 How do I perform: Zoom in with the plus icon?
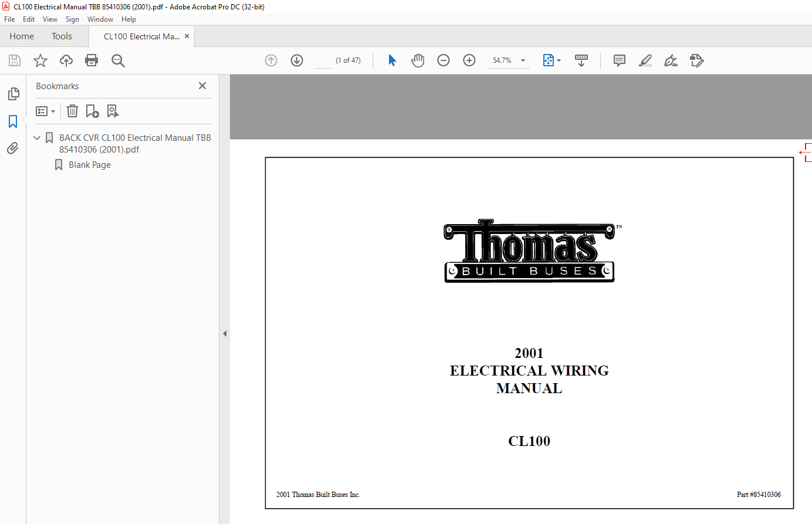point(469,60)
